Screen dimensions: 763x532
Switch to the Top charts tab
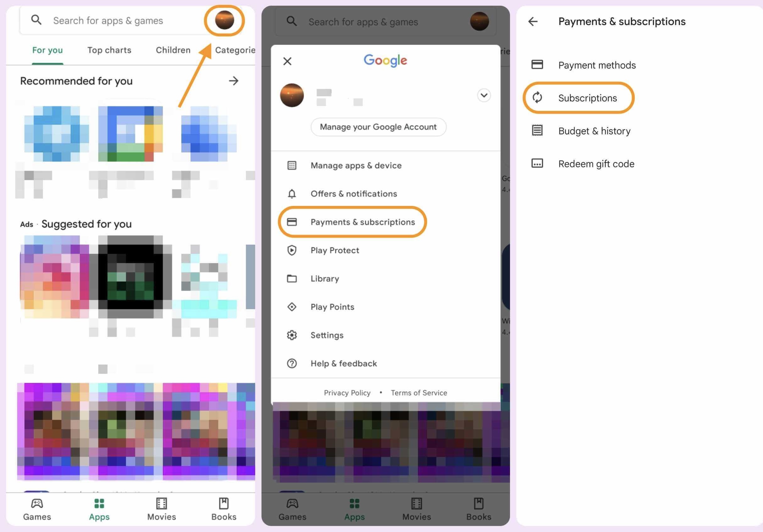tap(109, 50)
